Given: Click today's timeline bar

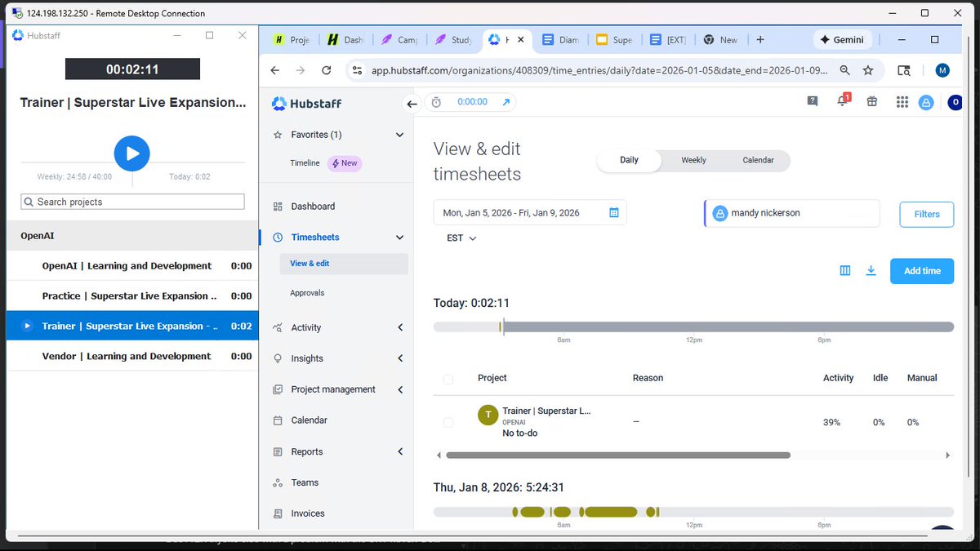Looking at the screenshot, I should click(x=693, y=327).
